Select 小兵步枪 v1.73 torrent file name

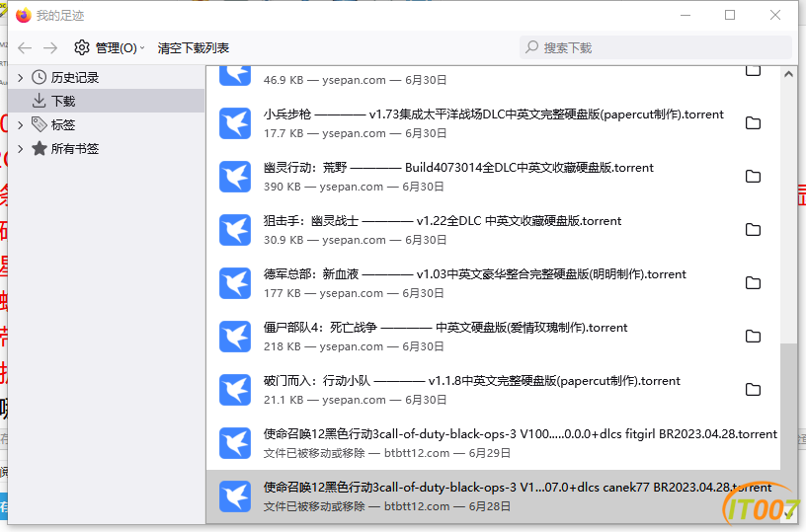coord(494,114)
